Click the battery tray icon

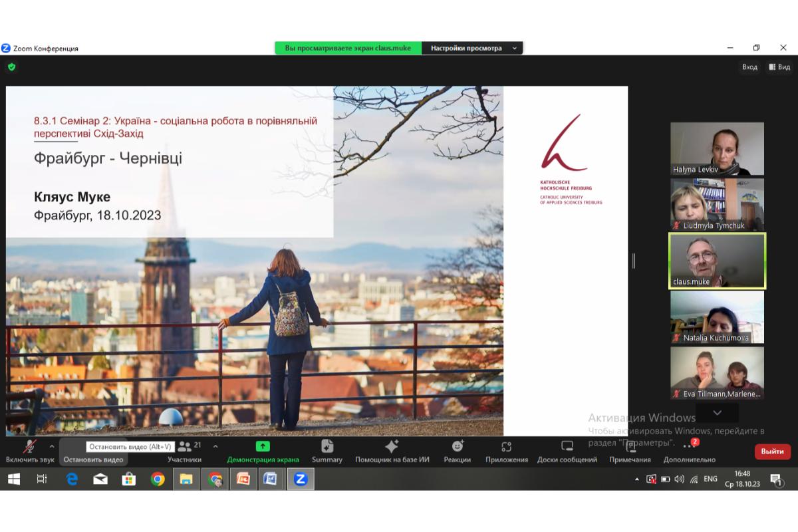(x=666, y=479)
